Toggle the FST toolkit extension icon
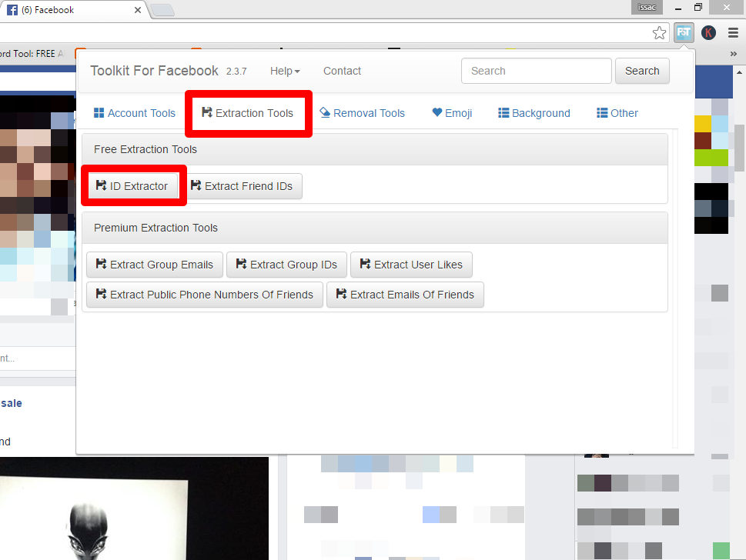 (684, 33)
